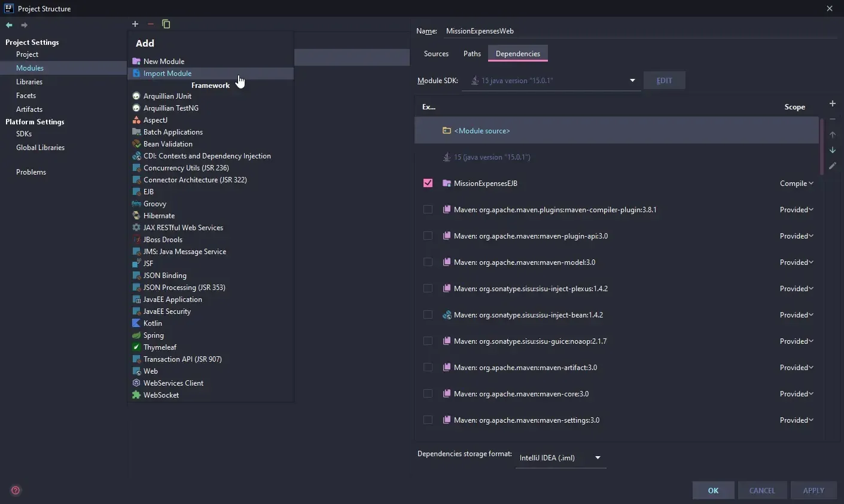Move dependency down with the arrow icon
Image resolution: width=844 pixels, height=504 pixels.
(832, 150)
